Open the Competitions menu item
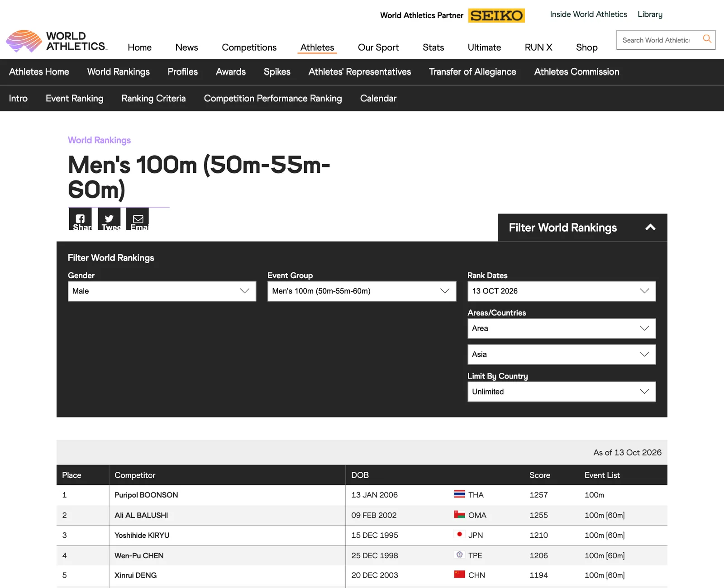724x588 pixels. point(249,47)
